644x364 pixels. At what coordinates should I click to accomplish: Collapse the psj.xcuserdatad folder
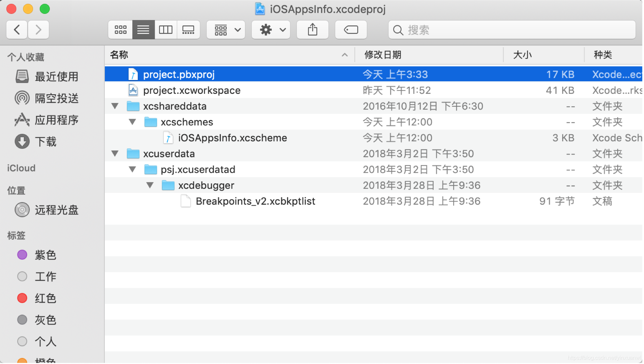coord(133,169)
